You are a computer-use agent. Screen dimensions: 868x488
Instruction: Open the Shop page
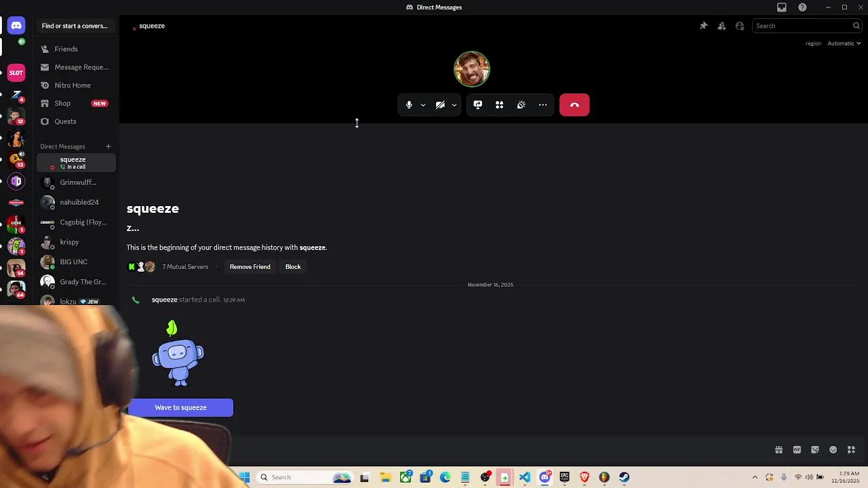tap(76, 103)
